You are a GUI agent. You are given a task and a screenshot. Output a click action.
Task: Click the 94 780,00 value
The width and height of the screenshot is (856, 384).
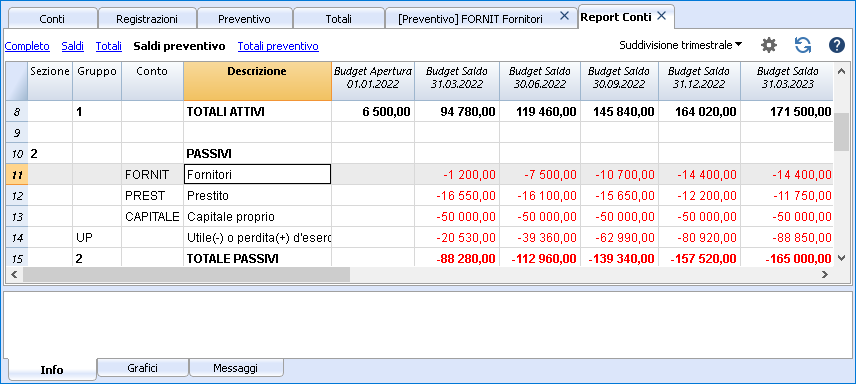pyautogui.click(x=457, y=112)
